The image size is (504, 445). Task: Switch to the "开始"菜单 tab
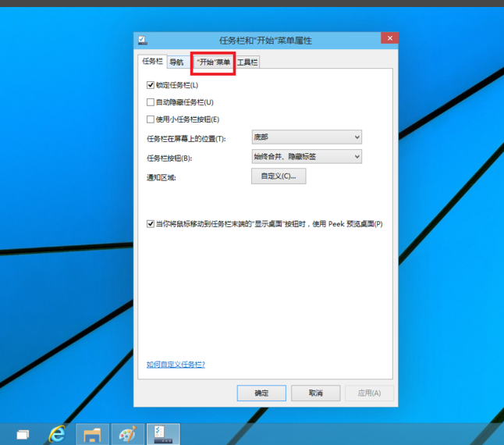pyautogui.click(x=213, y=62)
